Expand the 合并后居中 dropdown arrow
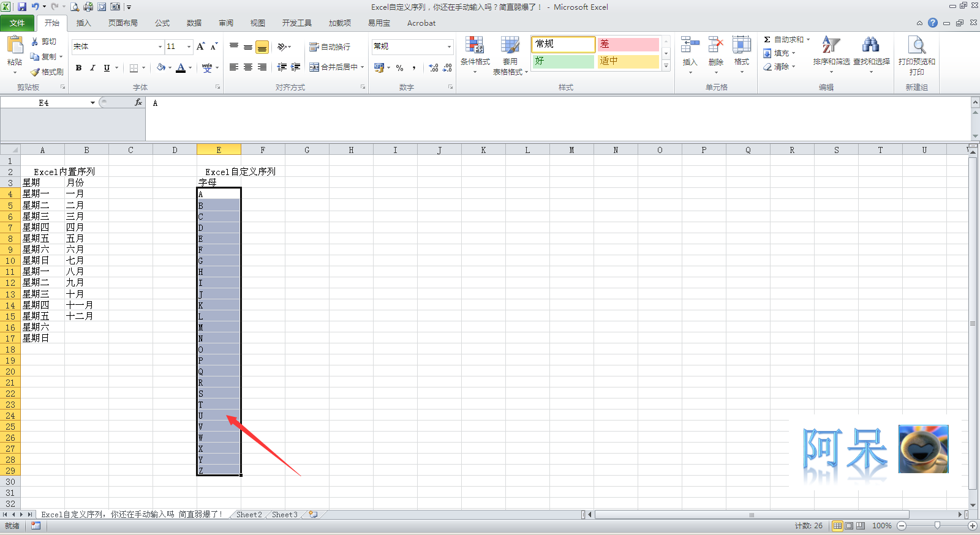980x535 pixels. [363, 67]
